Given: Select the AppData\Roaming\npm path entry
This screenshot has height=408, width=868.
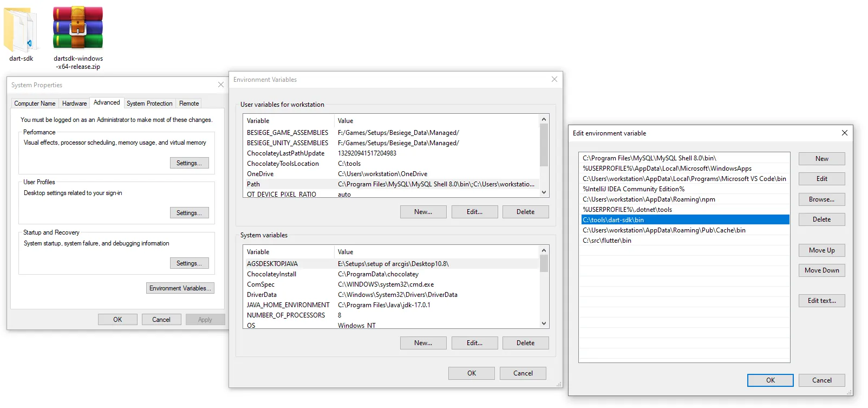Looking at the screenshot, I should tap(684, 199).
